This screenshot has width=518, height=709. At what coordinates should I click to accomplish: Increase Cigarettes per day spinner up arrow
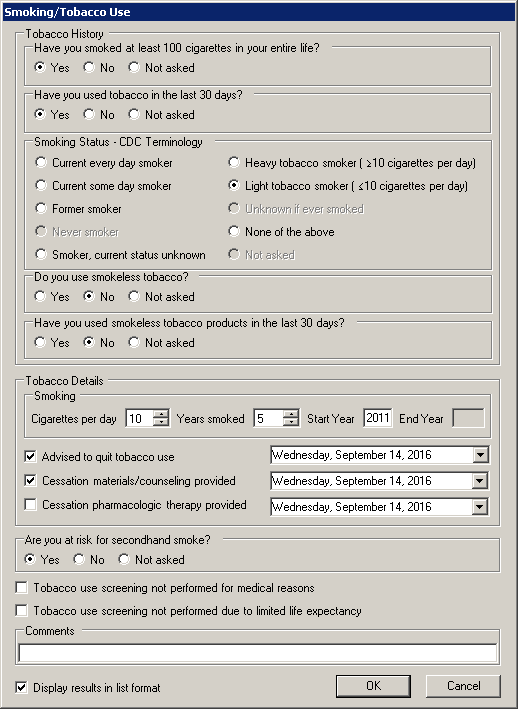pos(161,414)
